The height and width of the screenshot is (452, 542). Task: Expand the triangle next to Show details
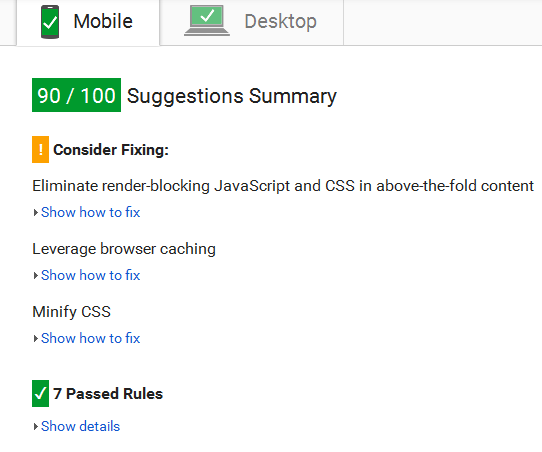point(35,426)
